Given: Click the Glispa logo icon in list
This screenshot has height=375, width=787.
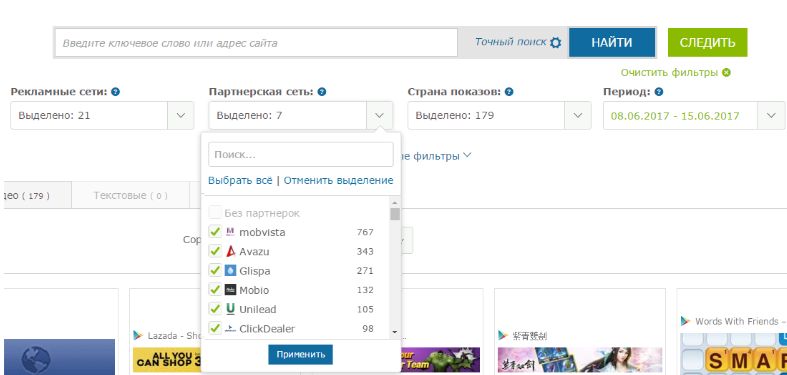Looking at the screenshot, I should 230,271.
